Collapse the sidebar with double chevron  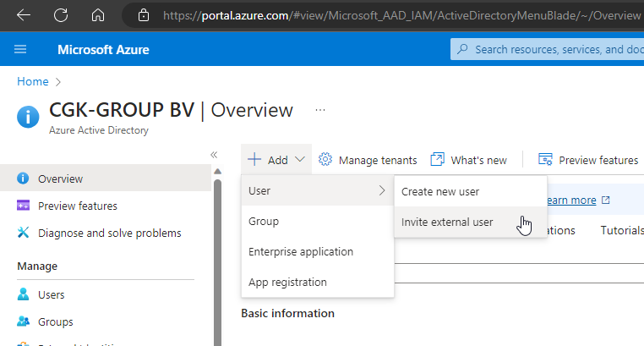click(x=214, y=155)
